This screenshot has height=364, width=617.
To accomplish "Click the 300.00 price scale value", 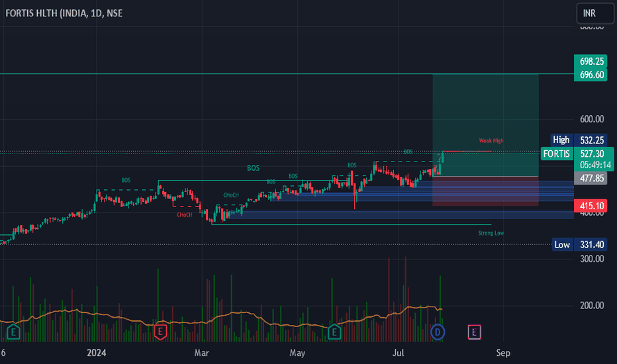I will (x=591, y=259).
